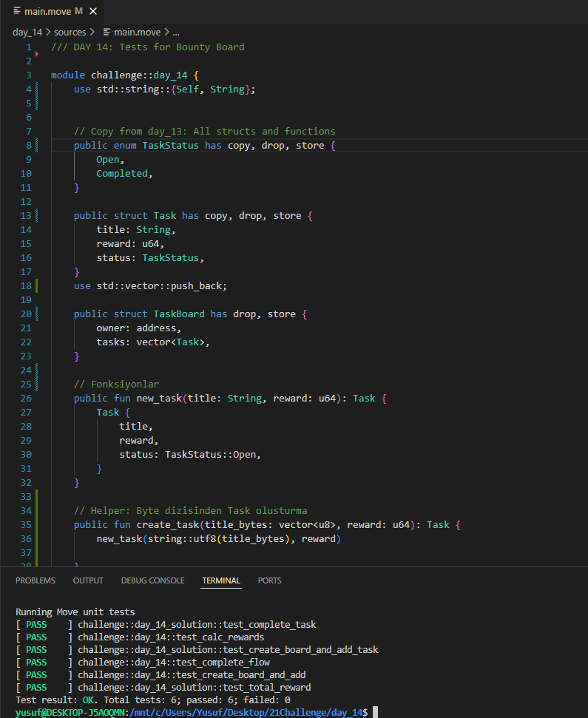Viewport: 588px width, 718px height.
Task: Select the main.move editor tab
Action: (x=52, y=11)
